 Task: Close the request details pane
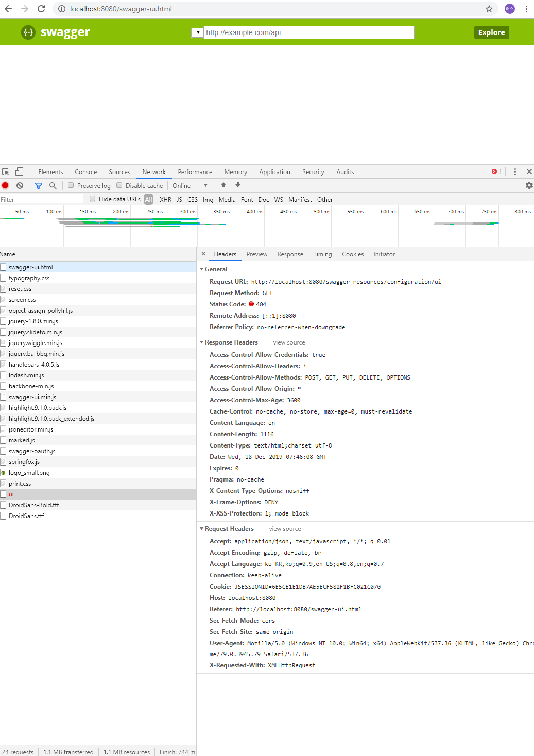click(203, 254)
